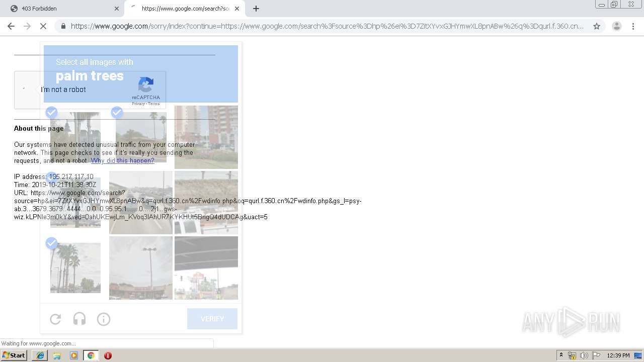Show hidden system tray icons
644x362 pixels.
561,355
